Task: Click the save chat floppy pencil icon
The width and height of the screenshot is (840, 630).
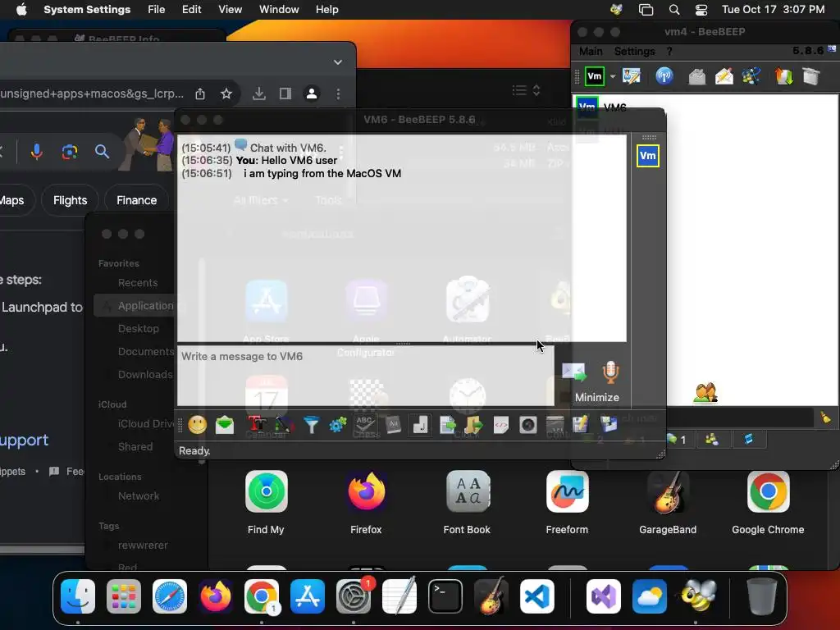Action: 581,425
